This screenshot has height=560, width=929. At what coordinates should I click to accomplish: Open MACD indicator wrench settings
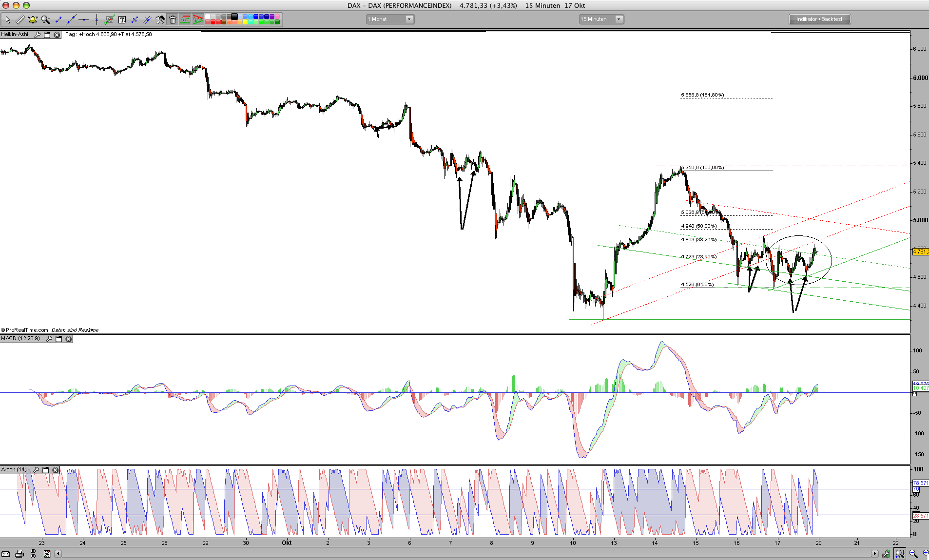(49, 339)
